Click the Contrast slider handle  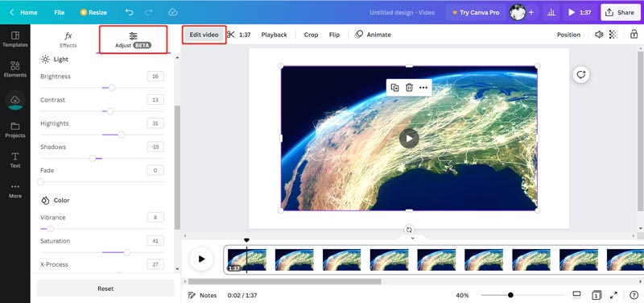[x=110, y=111]
